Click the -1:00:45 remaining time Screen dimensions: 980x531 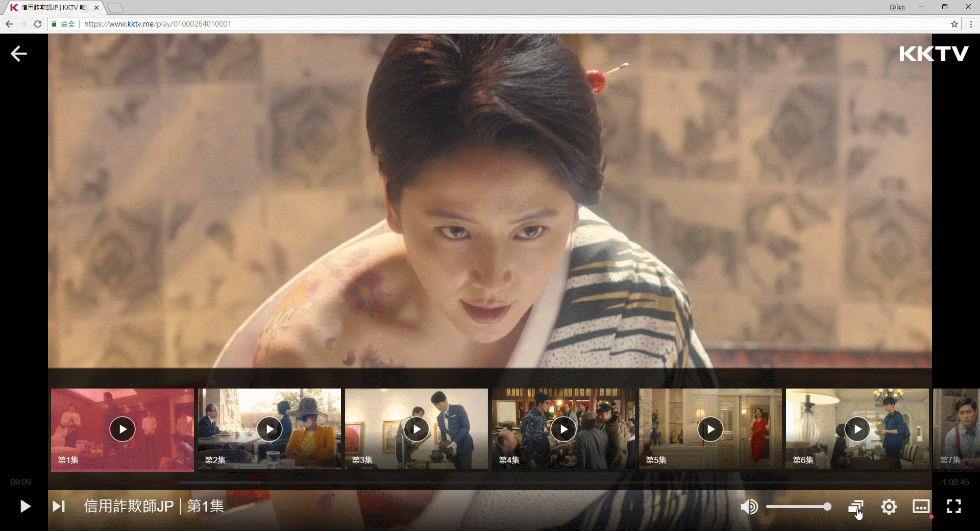click(x=954, y=482)
